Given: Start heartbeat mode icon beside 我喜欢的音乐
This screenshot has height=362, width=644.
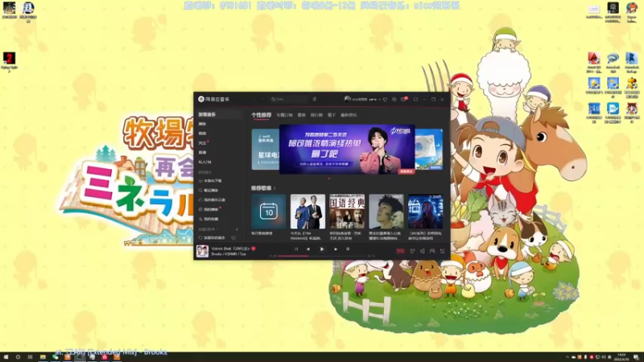Looking at the screenshot, I should pyautogui.click(x=233, y=237).
